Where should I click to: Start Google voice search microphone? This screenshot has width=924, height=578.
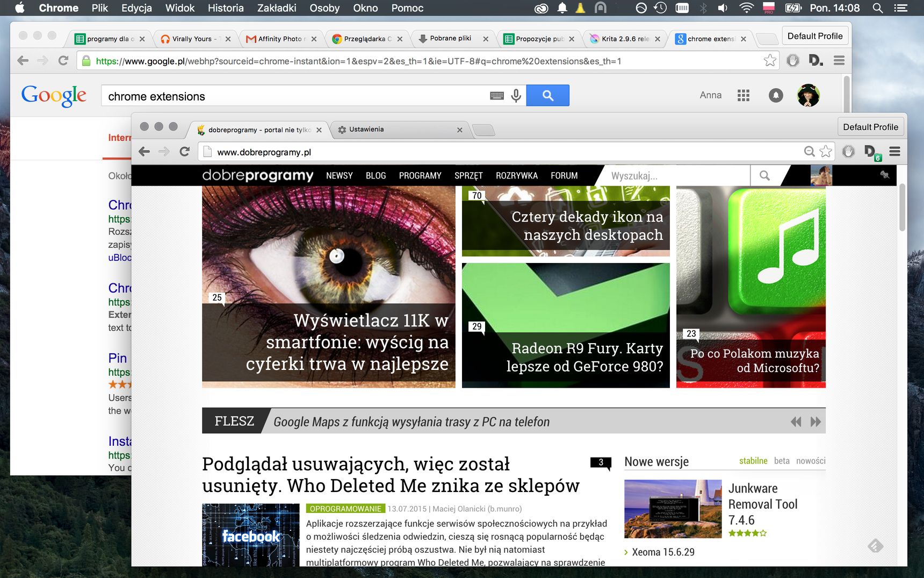coord(516,96)
